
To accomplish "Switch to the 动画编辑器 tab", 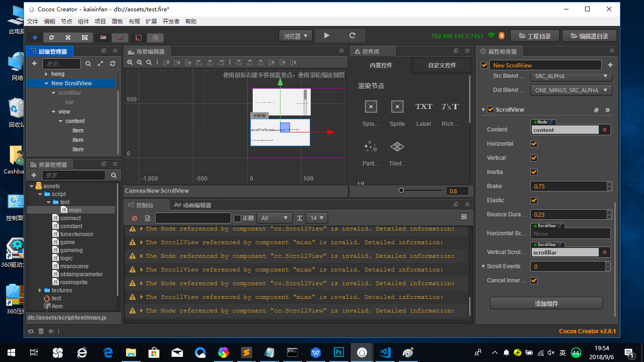I will [x=193, y=205].
